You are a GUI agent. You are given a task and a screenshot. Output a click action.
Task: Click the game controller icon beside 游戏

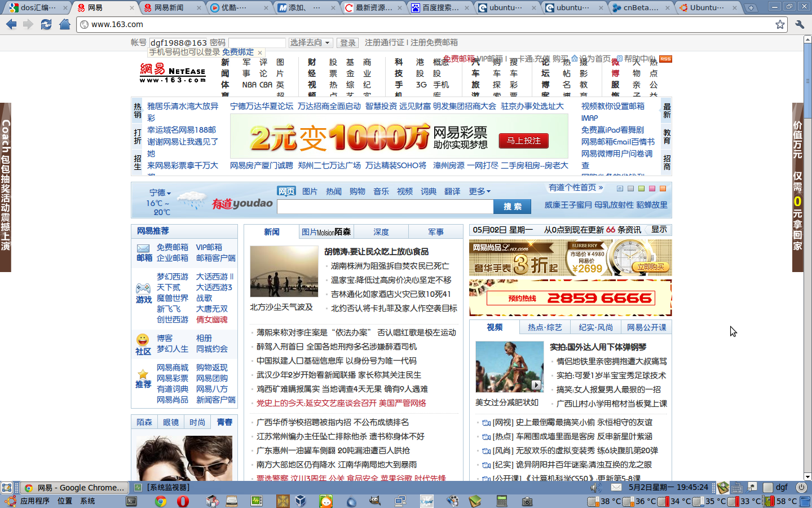pos(143,288)
